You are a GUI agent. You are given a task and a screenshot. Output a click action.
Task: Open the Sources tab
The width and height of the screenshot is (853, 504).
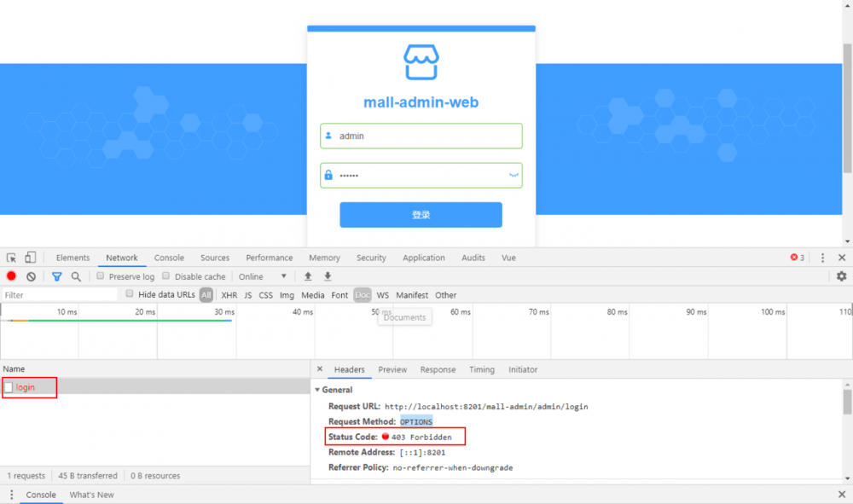tap(215, 258)
